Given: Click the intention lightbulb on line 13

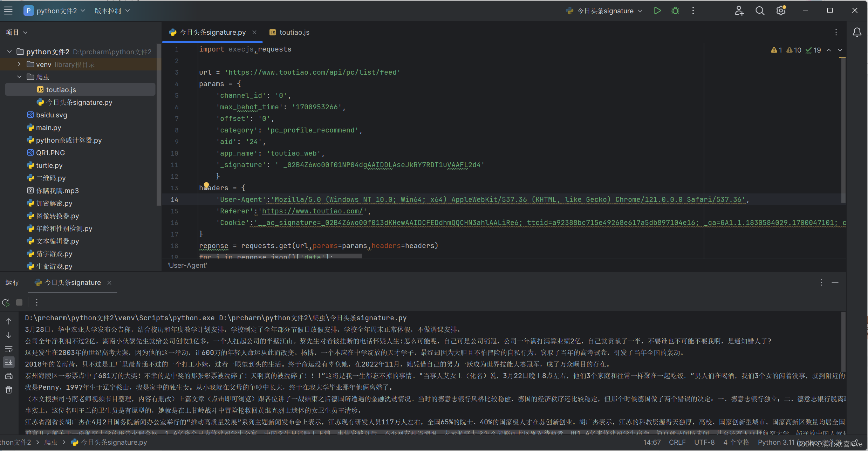Looking at the screenshot, I should pos(206,185).
